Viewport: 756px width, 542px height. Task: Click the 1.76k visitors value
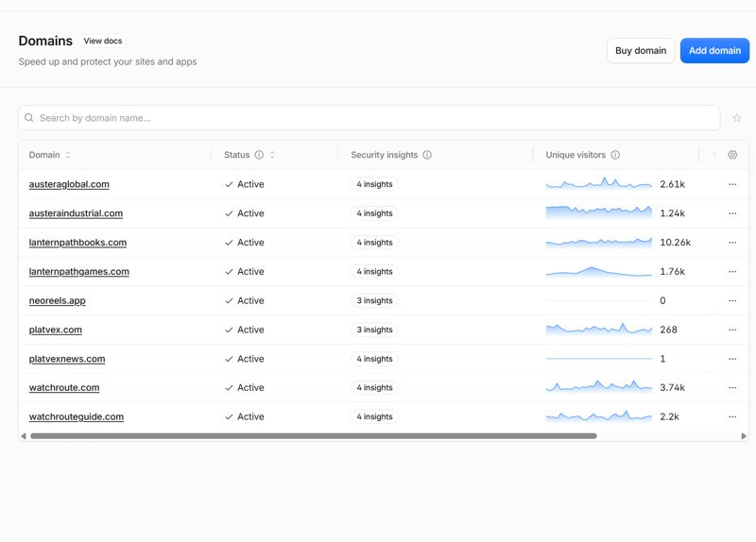point(672,271)
